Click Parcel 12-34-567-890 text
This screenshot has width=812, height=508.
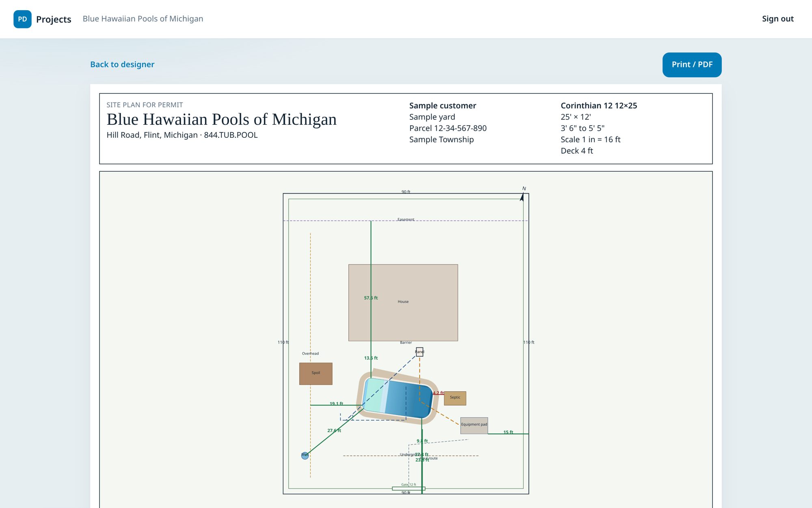(448, 128)
